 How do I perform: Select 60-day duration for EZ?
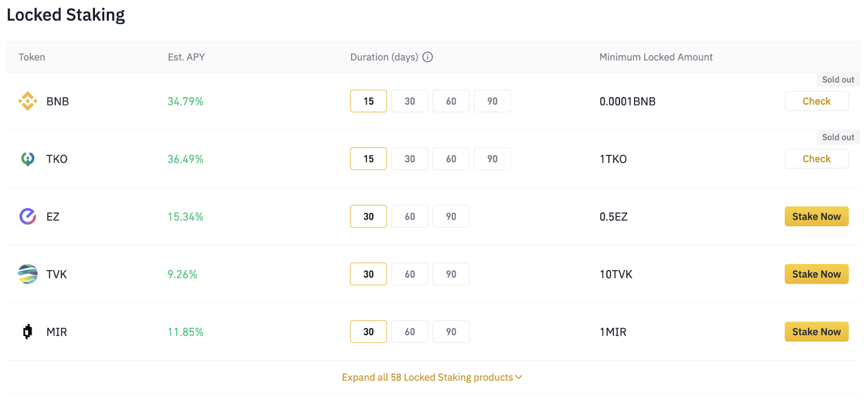pyautogui.click(x=410, y=216)
